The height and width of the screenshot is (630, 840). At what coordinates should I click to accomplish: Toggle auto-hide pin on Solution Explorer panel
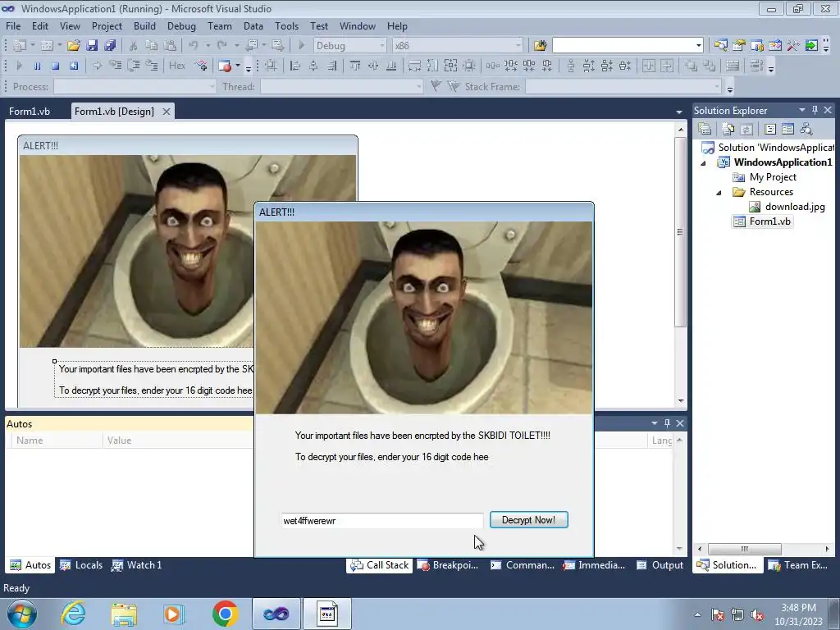pyautogui.click(x=815, y=110)
